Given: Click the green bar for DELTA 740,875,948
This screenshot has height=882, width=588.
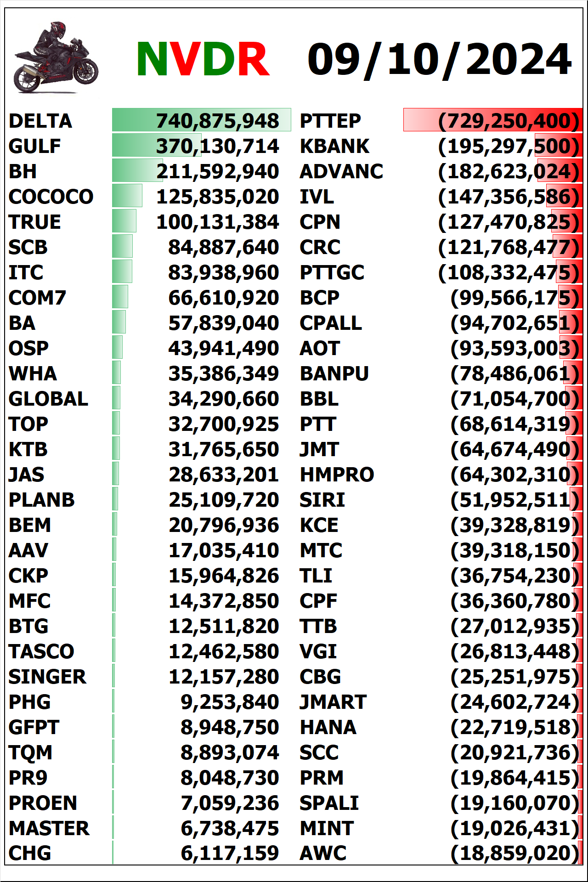Looking at the screenshot, I should pyautogui.click(x=201, y=120).
